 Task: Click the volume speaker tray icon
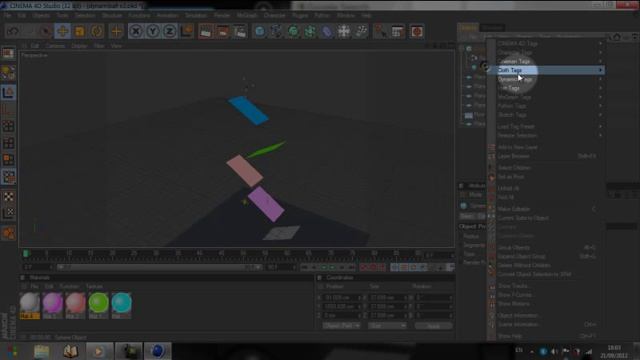click(554, 351)
